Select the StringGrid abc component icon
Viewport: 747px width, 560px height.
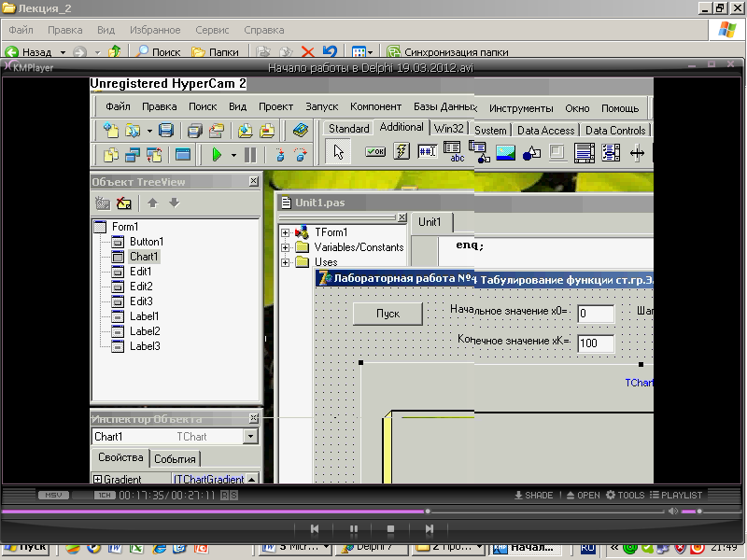[453, 152]
